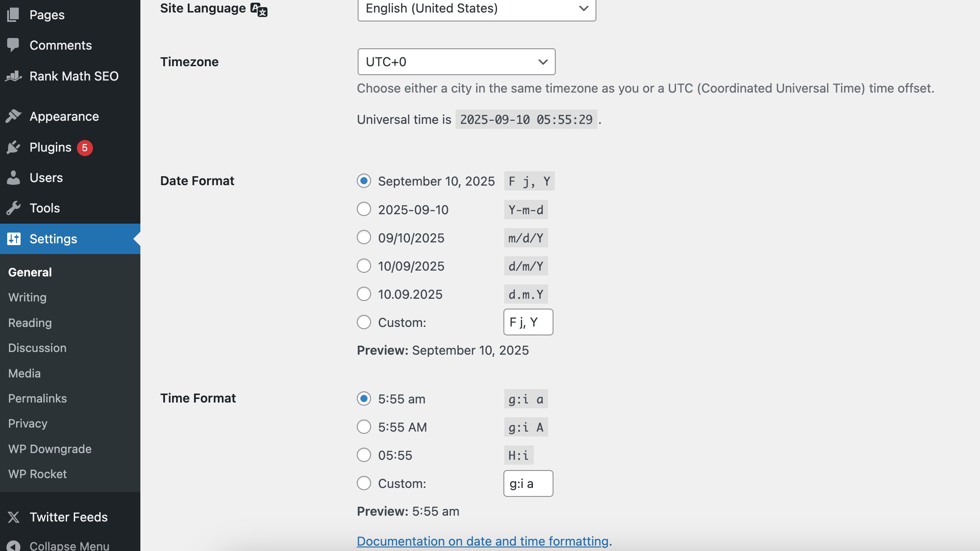
Task: Click the Users person icon
Action: 13,178
